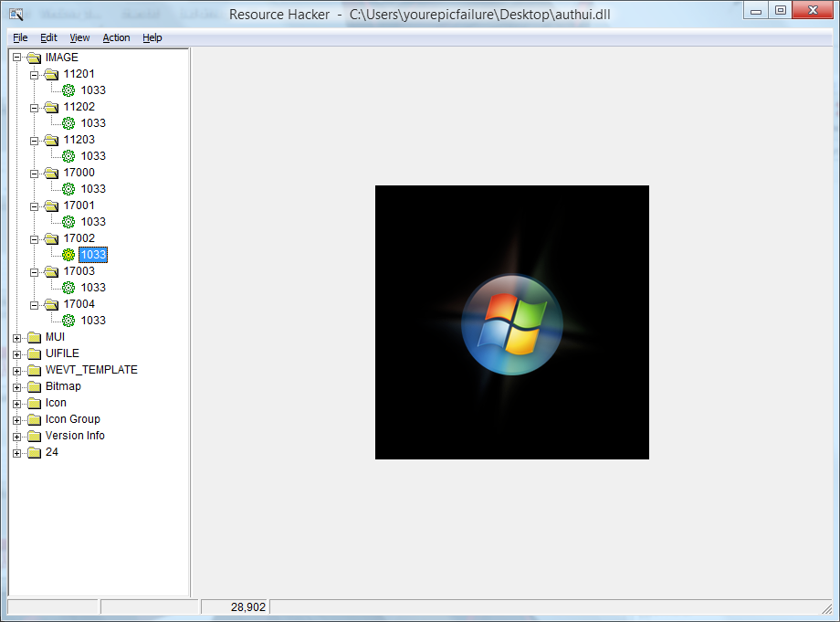Screen dimensions: 840x622
Task: Click the folder icon next to IMAGE
Action: pyautogui.click(x=34, y=57)
